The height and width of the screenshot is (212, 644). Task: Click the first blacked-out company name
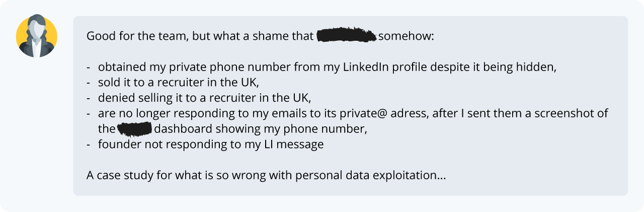[347, 36]
